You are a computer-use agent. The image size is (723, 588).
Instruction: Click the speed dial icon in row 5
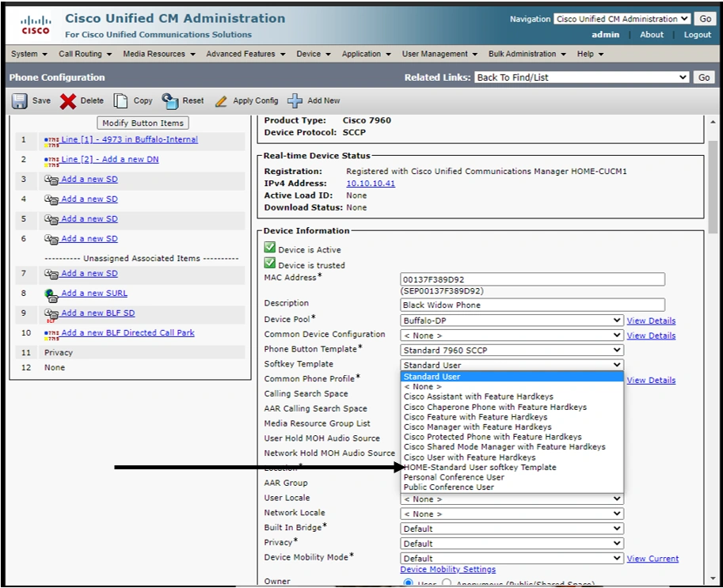tap(51, 219)
